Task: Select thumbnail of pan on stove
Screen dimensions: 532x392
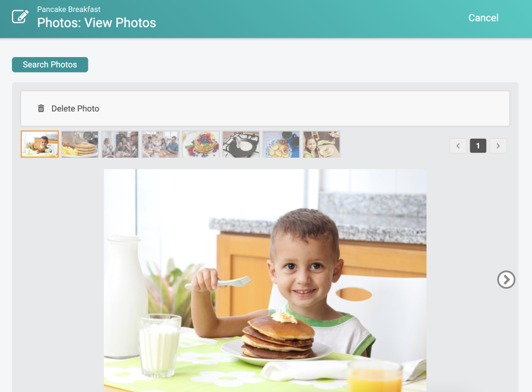Action: 241,144
